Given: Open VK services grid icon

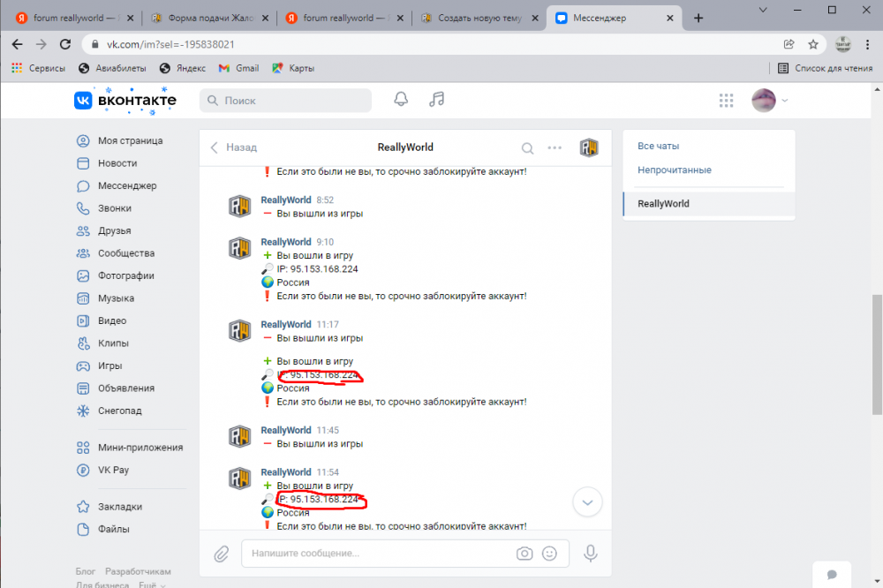Looking at the screenshot, I should click(726, 101).
